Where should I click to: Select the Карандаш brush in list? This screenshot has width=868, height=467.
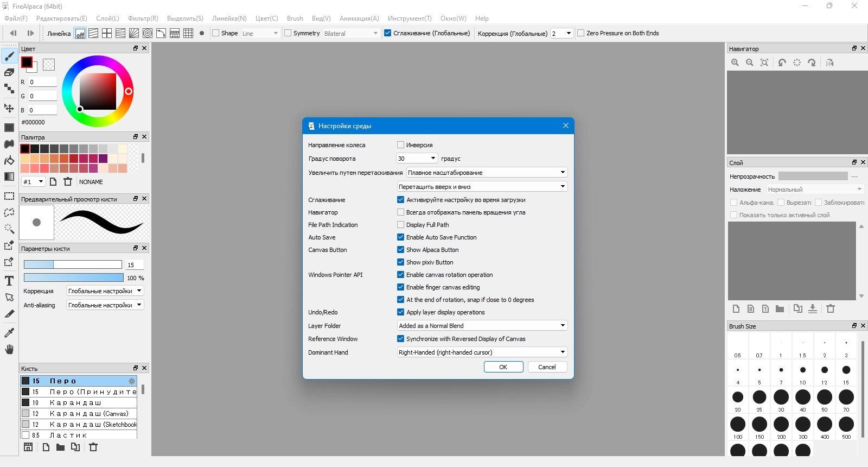coord(76,403)
